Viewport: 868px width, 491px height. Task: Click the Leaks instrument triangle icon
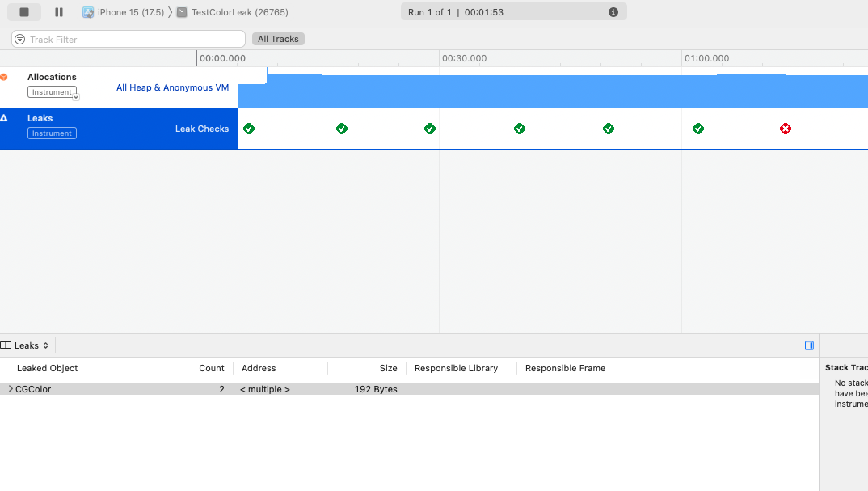tap(4, 118)
